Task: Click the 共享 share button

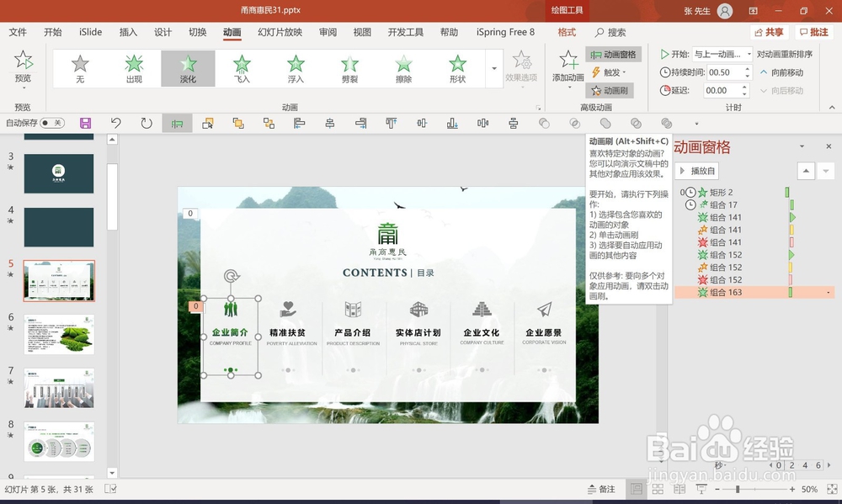Action: [769, 32]
